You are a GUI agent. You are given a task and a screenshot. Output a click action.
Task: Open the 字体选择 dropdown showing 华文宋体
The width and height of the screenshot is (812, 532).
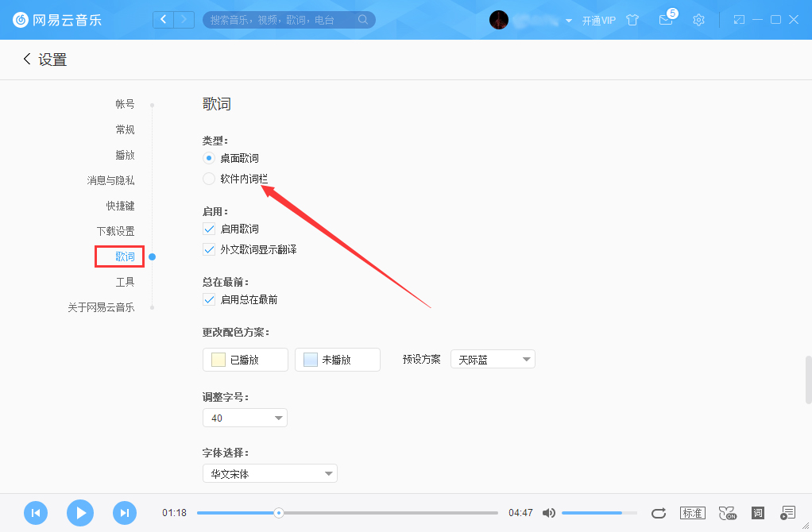269,472
